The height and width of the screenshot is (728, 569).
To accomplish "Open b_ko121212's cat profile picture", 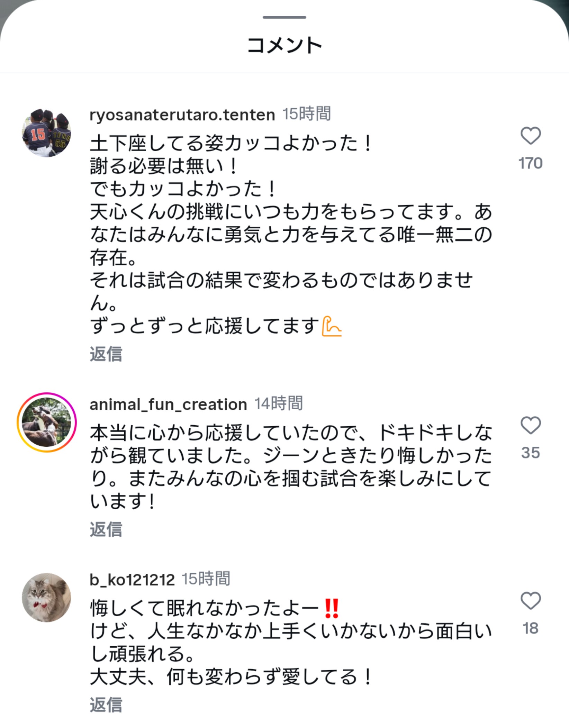I will 47,598.
